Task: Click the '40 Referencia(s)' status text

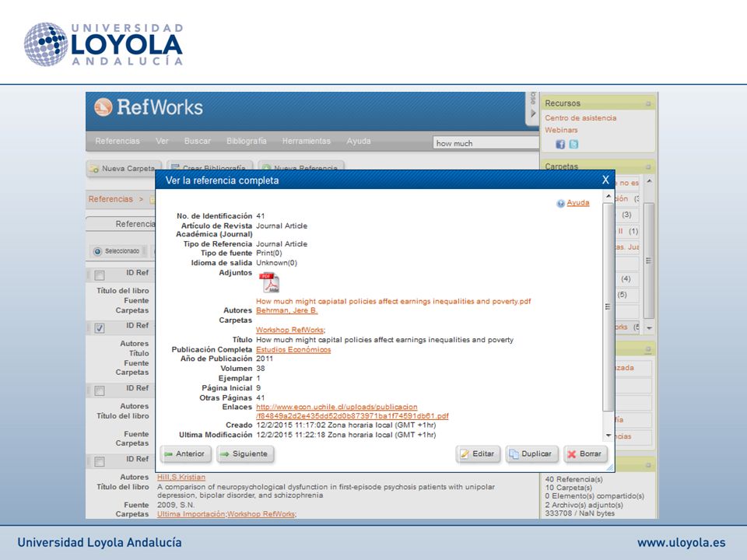Action: [573, 479]
